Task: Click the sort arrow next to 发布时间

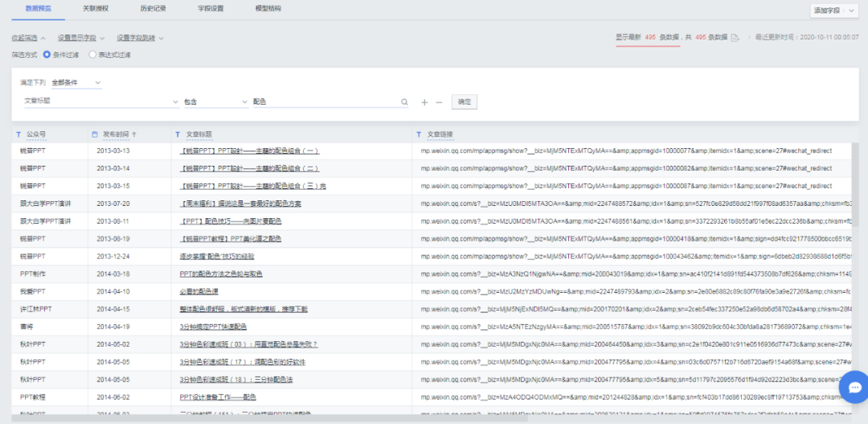Action: click(134, 134)
